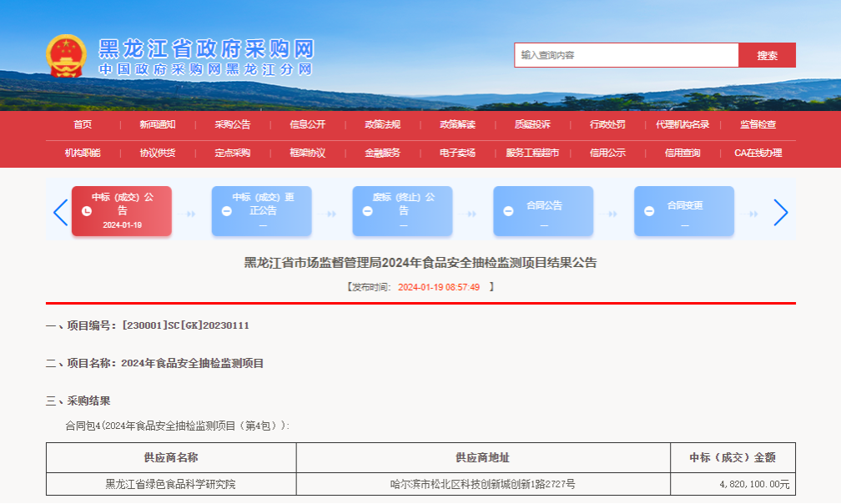Viewport: 841px width, 504px height.
Task: Click the clock icon on 中标（成交）公告 card
Action: (x=86, y=211)
